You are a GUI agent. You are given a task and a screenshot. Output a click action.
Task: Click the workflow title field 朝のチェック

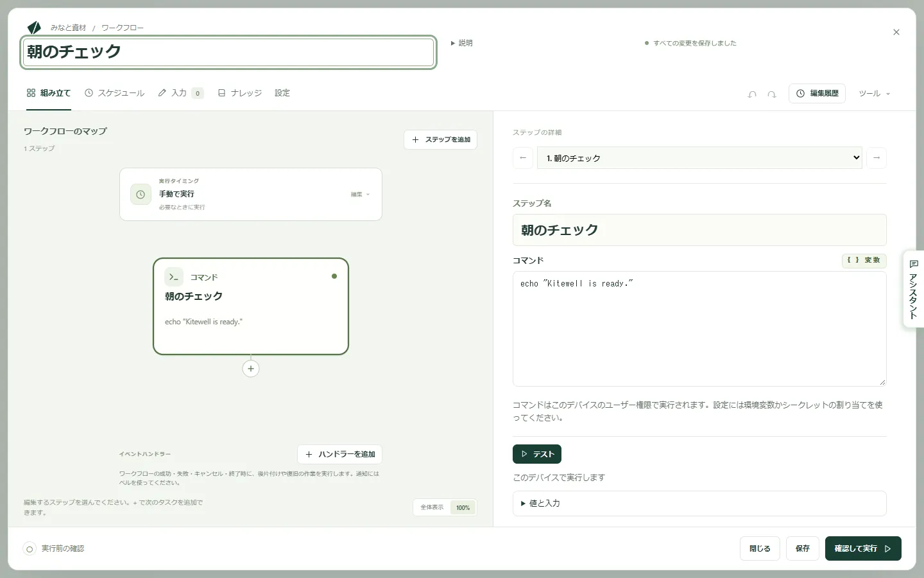[228, 52]
